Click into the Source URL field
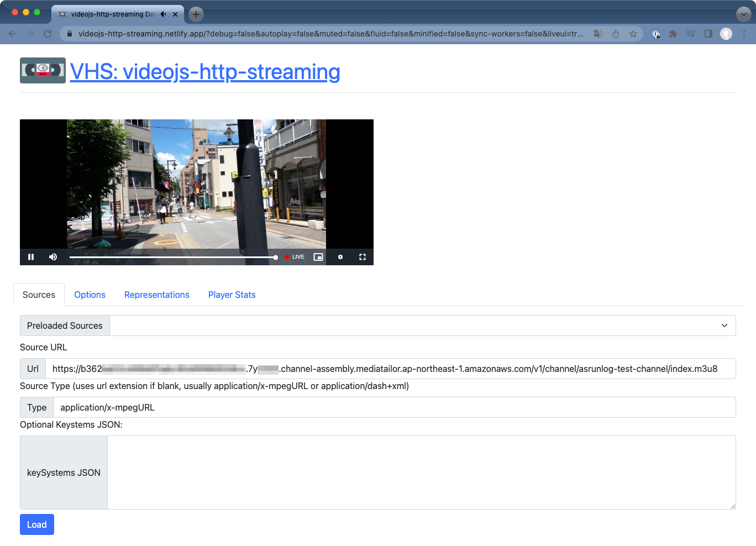The image size is (756, 546). [x=391, y=369]
